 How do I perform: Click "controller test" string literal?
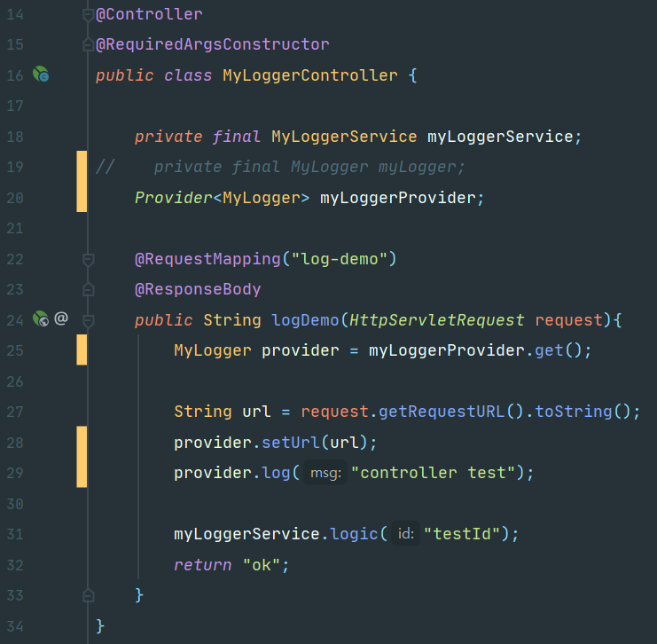(x=433, y=473)
